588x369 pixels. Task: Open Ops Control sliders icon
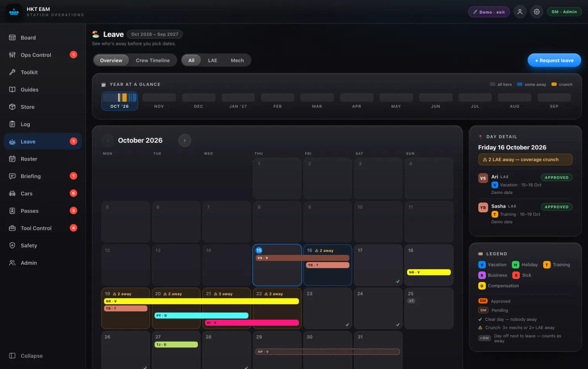[x=12, y=55]
